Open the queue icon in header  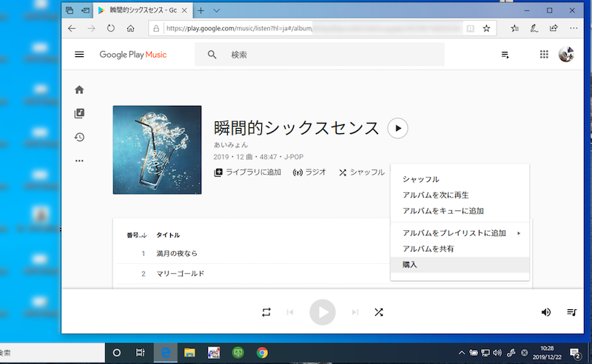tap(505, 55)
